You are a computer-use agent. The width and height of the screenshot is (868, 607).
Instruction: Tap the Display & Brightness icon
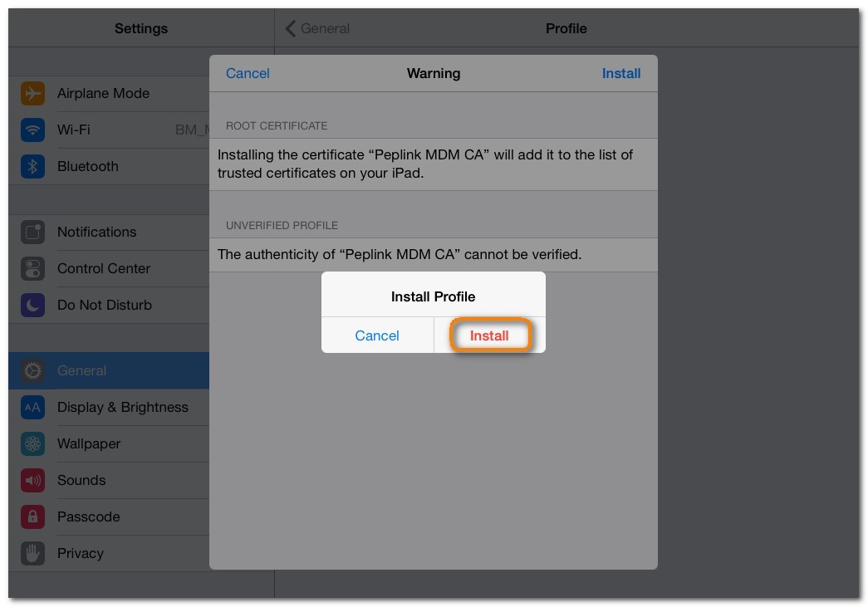coord(32,408)
